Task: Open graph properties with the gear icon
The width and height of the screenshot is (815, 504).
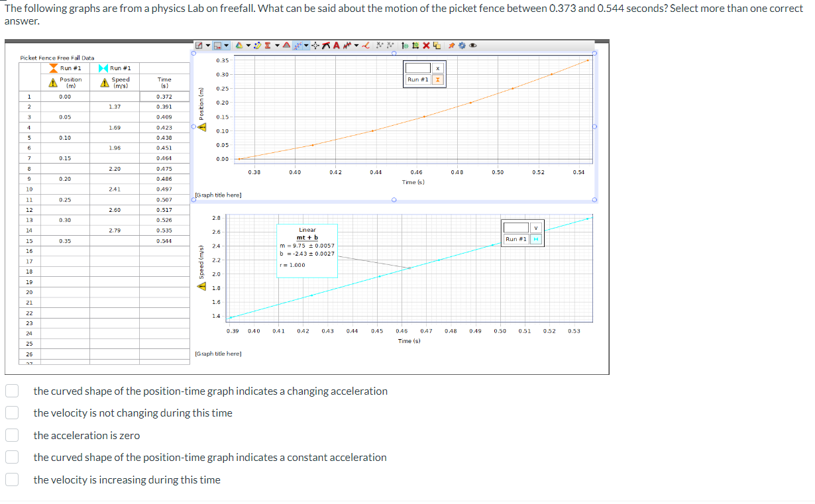Action: pyautogui.click(x=462, y=46)
